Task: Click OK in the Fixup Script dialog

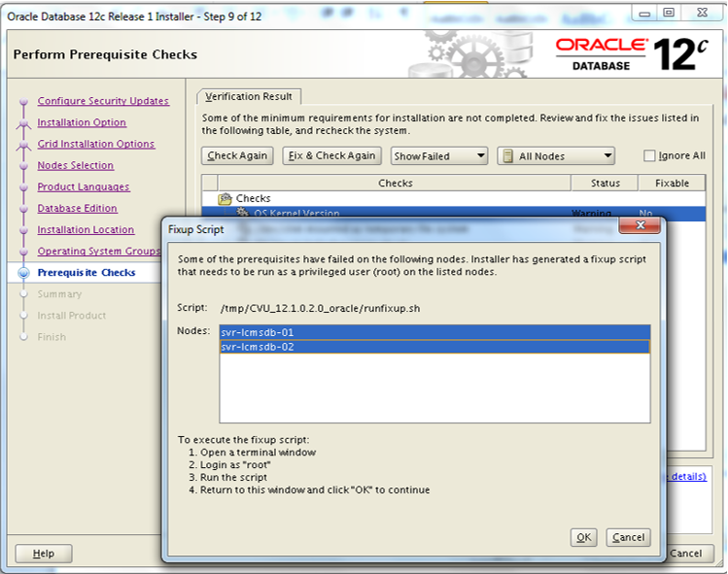Action: (x=583, y=537)
